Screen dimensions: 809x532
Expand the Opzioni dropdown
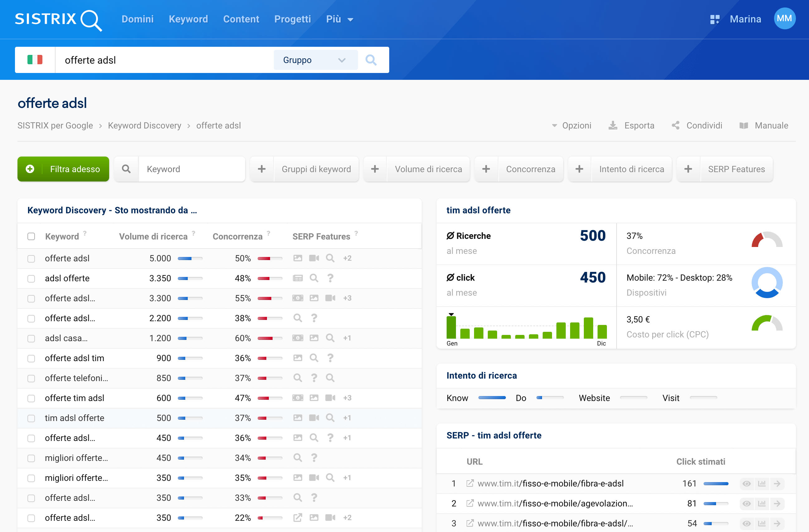tap(572, 125)
